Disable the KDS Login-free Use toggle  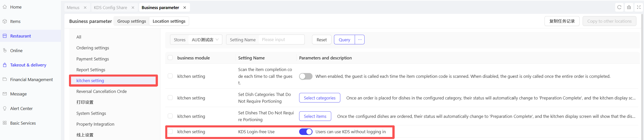(306, 132)
